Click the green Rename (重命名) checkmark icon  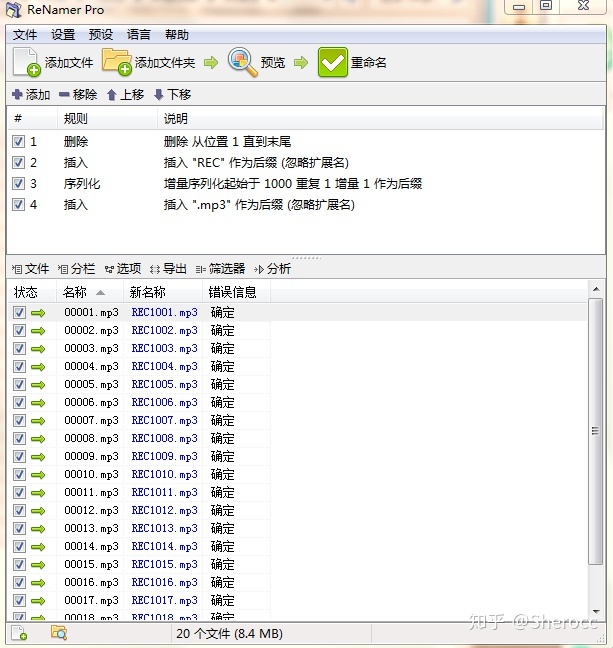coord(332,62)
